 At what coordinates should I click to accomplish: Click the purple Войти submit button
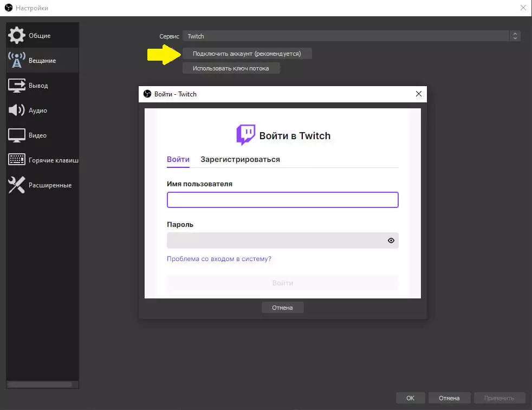tap(283, 283)
